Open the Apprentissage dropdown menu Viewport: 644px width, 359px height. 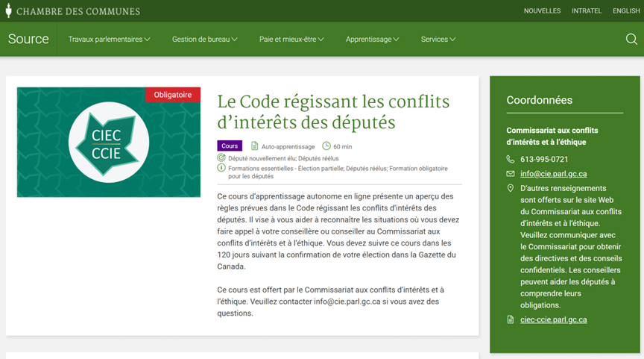372,40
